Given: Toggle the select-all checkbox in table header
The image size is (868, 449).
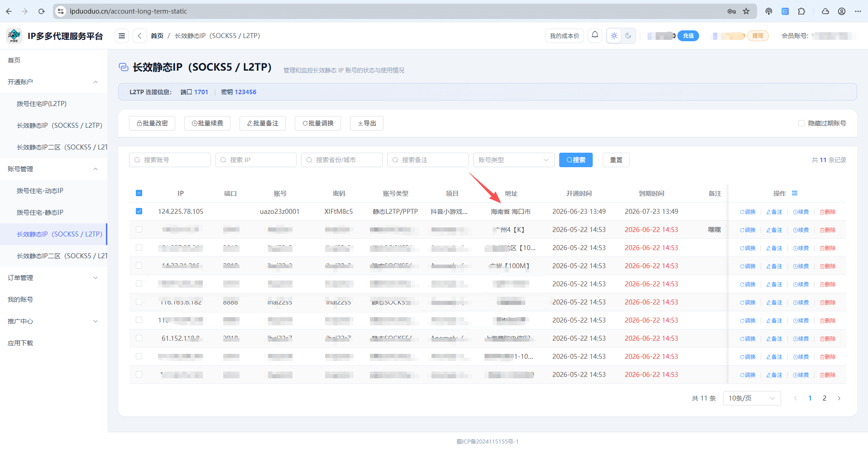Looking at the screenshot, I should point(139,193).
